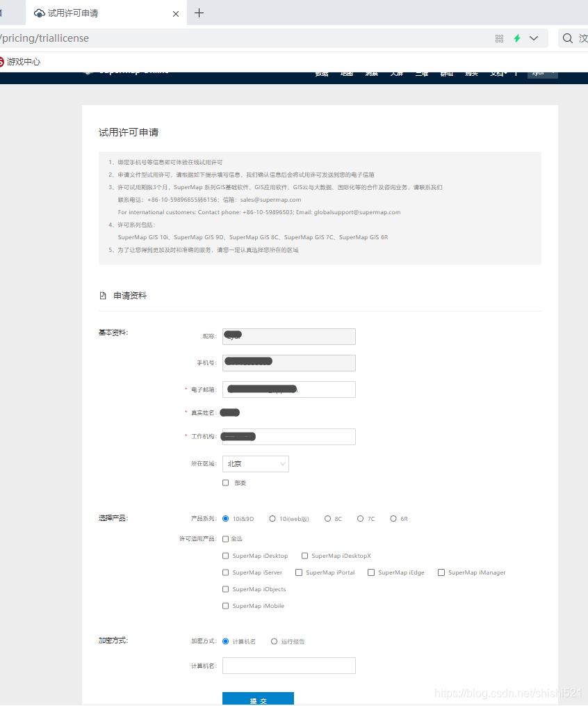Select the 10i(web版) radio option
Screen dimensions: 588x706
coord(272,519)
